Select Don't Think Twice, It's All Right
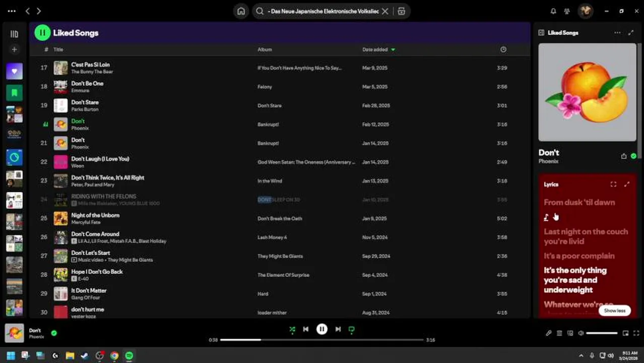This screenshot has width=644, height=363. point(108,177)
